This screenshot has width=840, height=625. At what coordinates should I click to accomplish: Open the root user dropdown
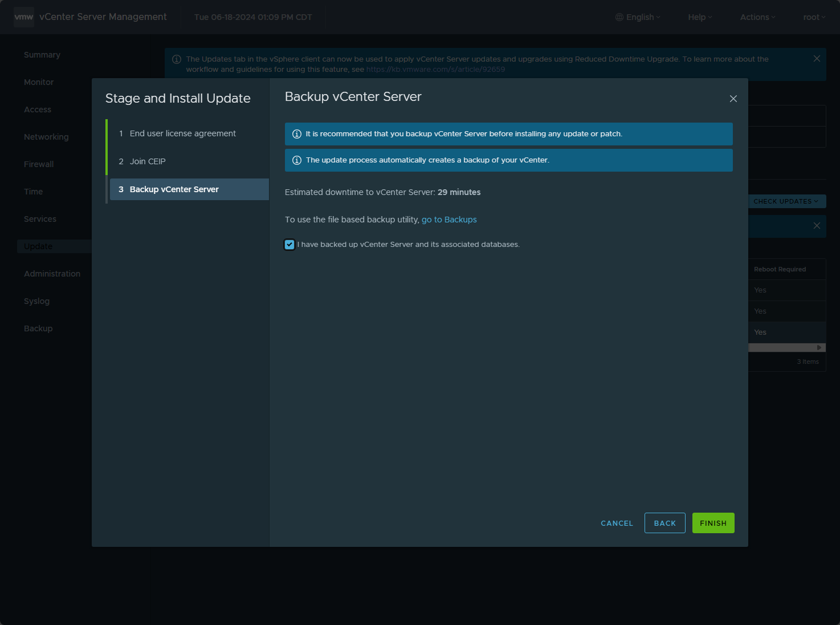click(814, 17)
